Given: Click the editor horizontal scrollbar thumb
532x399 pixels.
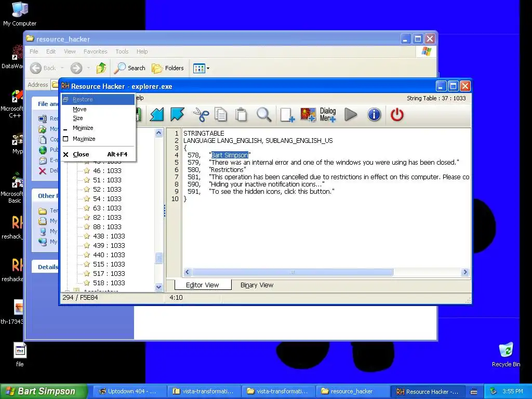Looking at the screenshot, I should (x=292, y=272).
